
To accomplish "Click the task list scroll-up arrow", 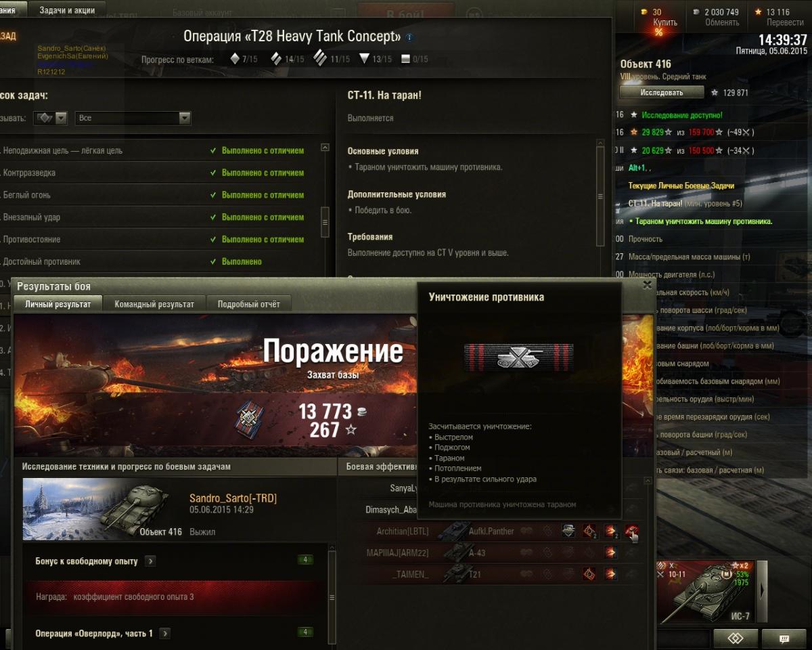I will click(x=325, y=147).
